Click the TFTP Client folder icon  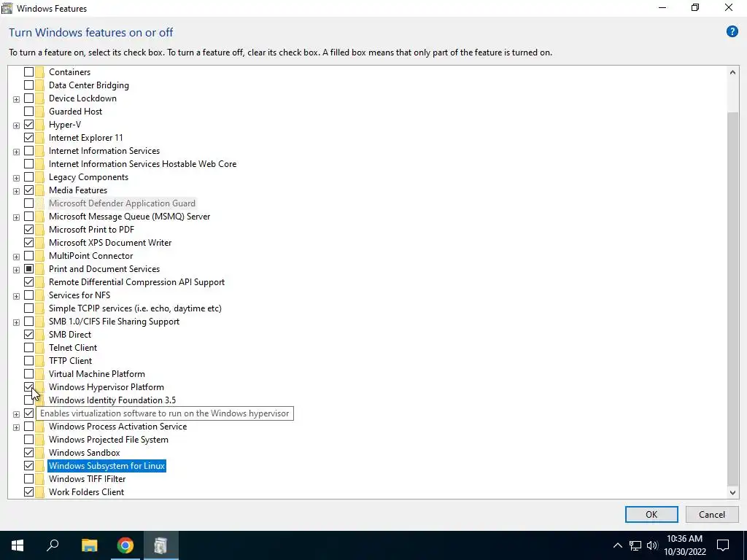click(x=39, y=361)
